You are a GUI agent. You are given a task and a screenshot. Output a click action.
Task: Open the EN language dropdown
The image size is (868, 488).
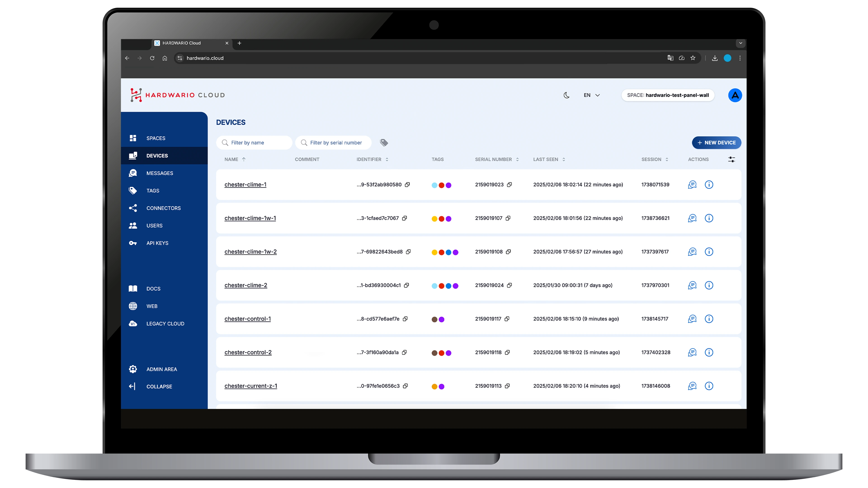coord(592,95)
